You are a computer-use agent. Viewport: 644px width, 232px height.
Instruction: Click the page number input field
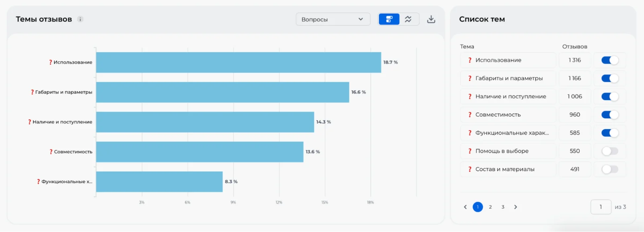[601, 207]
